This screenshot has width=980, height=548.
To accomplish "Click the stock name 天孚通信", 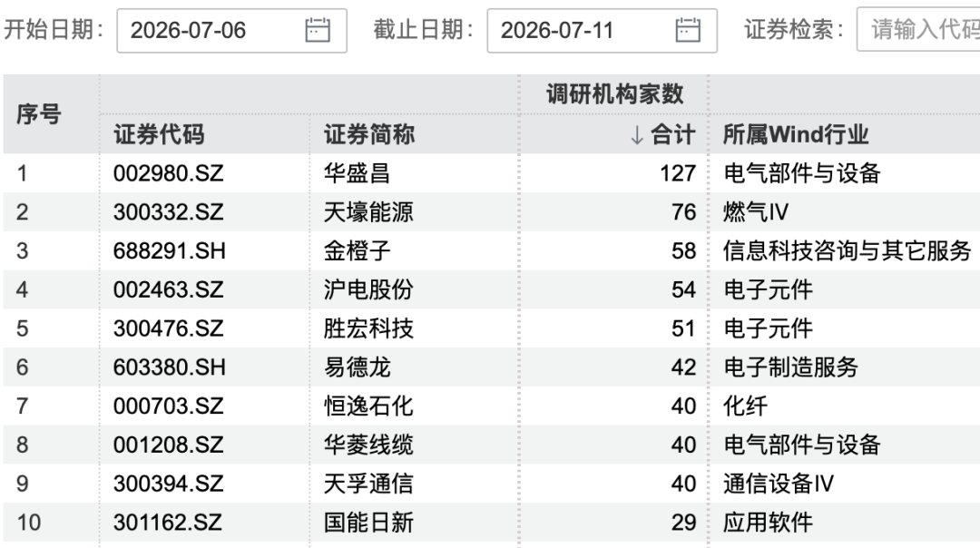I will pyautogui.click(x=368, y=483).
